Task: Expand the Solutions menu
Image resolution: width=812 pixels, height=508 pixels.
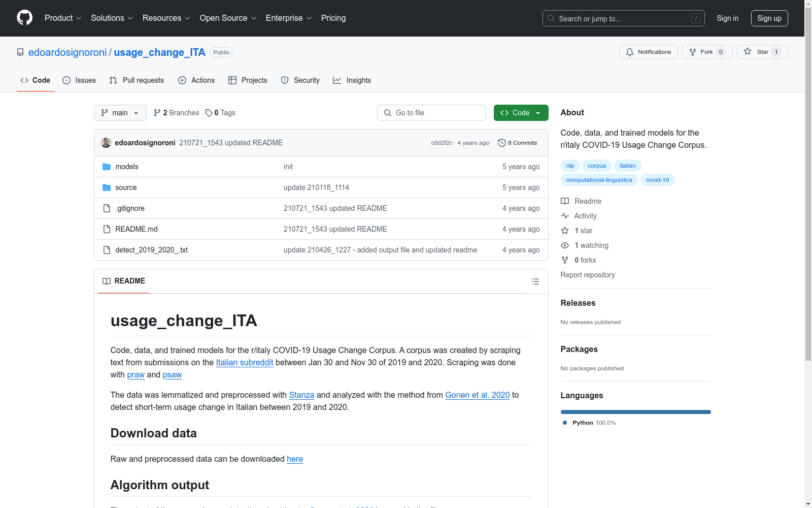Action: [112, 18]
